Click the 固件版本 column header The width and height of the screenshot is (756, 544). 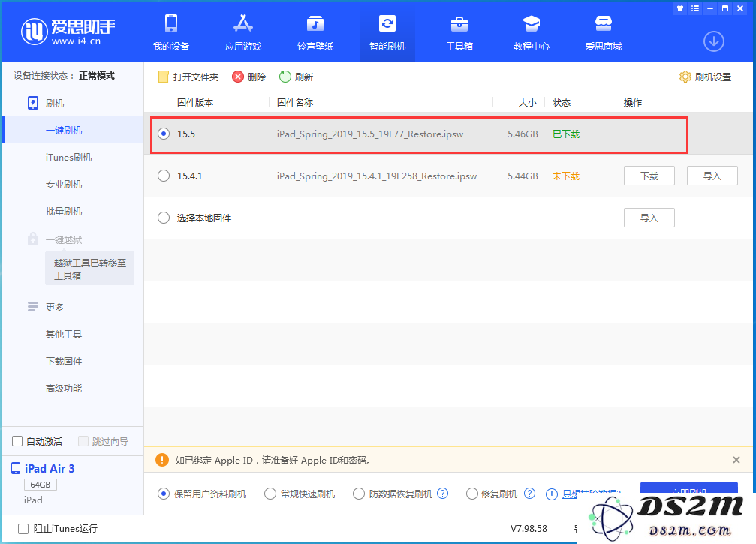click(x=194, y=102)
